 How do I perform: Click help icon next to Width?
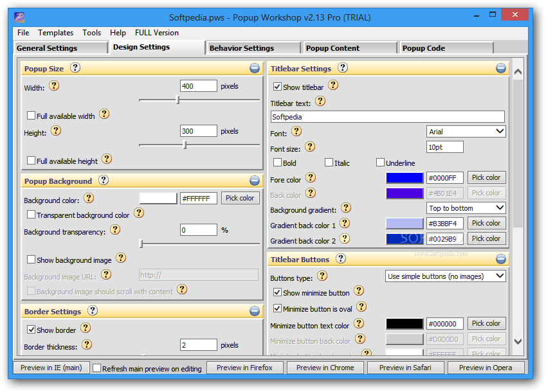click(54, 85)
